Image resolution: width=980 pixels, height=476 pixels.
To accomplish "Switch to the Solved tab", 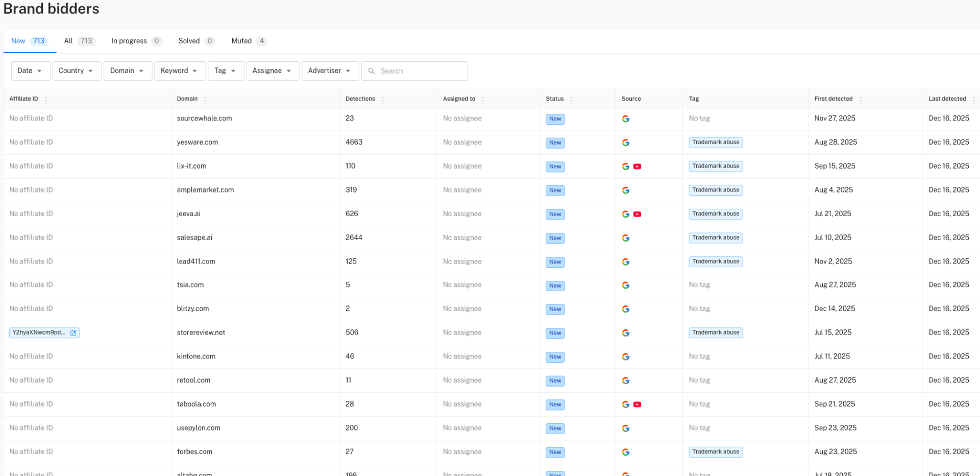I will pyautogui.click(x=197, y=41).
